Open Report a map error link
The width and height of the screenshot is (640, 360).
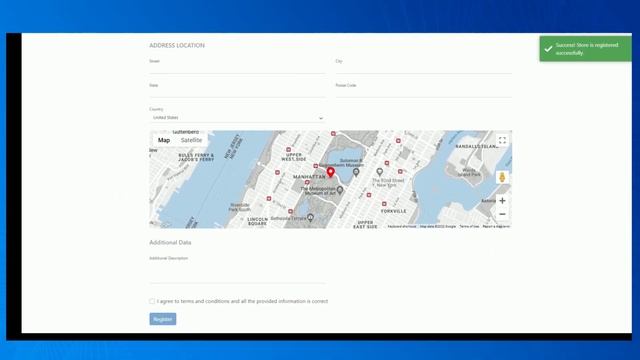496,226
